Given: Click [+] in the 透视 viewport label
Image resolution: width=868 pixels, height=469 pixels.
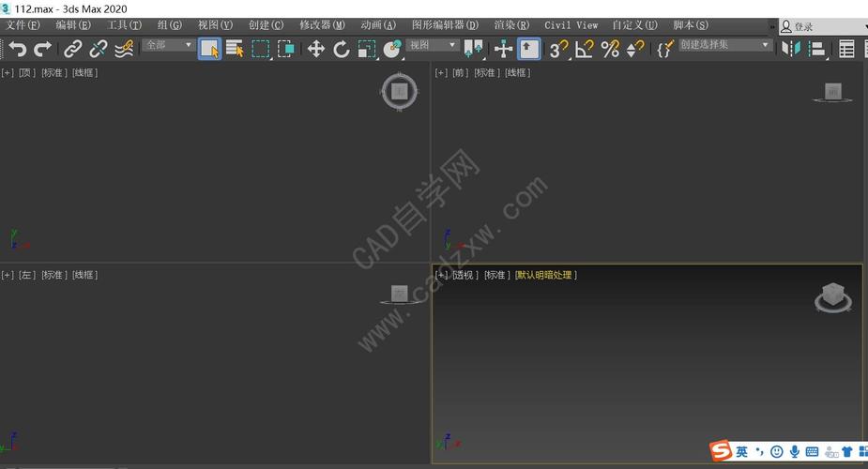Looking at the screenshot, I should pos(441,275).
